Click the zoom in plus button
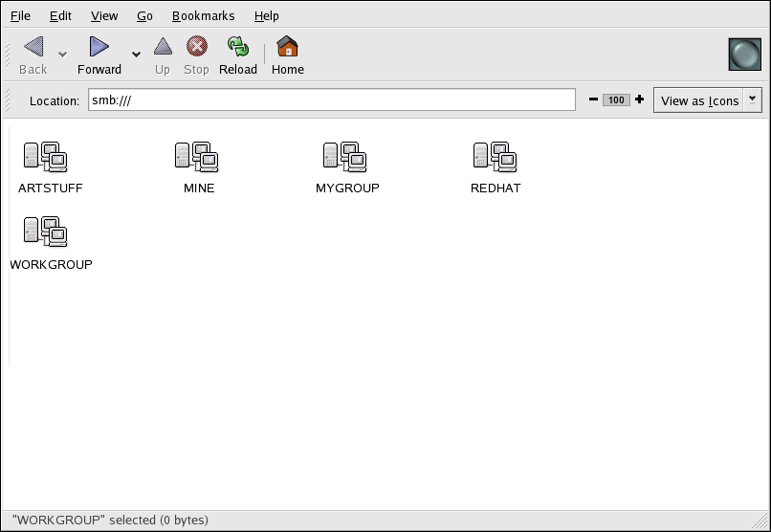The width and height of the screenshot is (771, 532). click(x=639, y=100)
